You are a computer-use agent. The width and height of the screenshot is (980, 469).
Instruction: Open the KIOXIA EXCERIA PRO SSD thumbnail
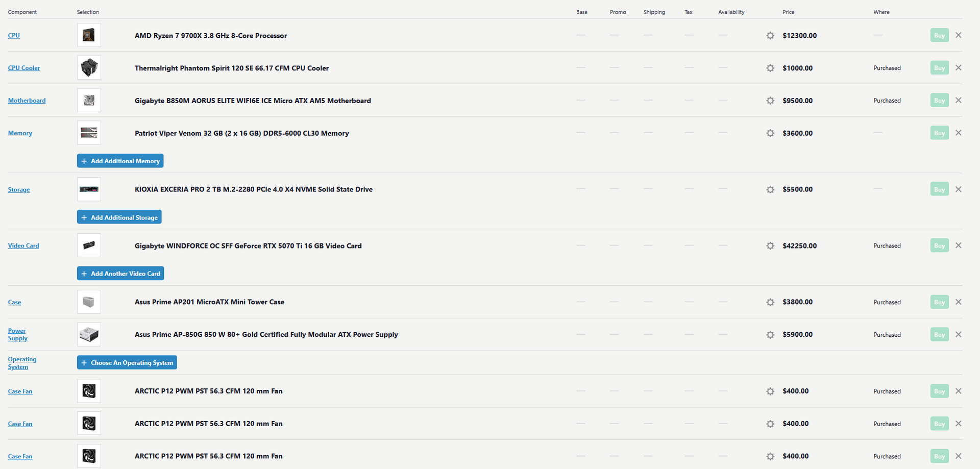click(89, 189)
